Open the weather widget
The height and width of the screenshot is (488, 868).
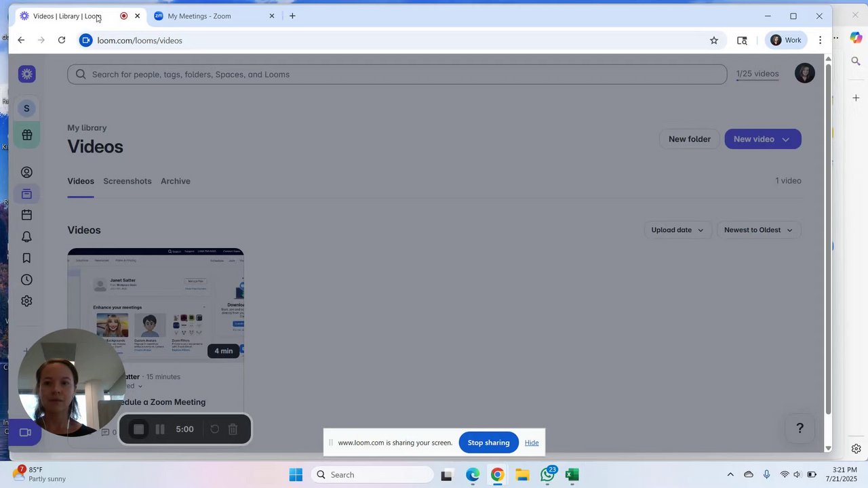(x=39, y=474)
